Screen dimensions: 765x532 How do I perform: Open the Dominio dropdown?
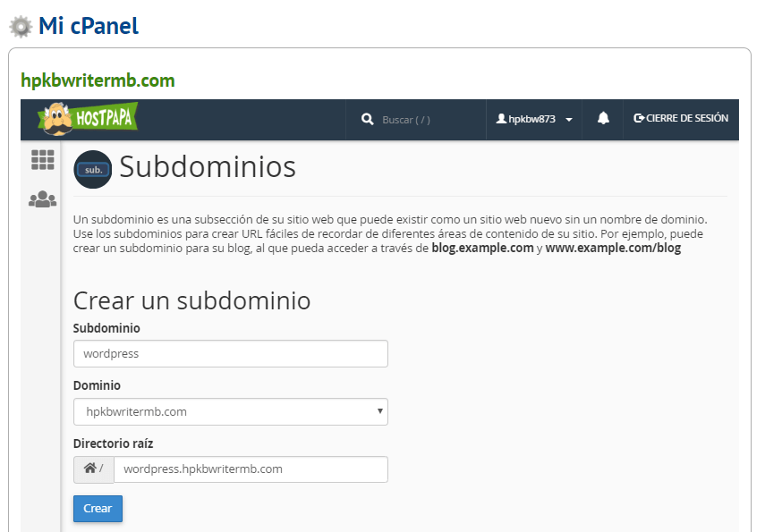(x=230, y=411)
